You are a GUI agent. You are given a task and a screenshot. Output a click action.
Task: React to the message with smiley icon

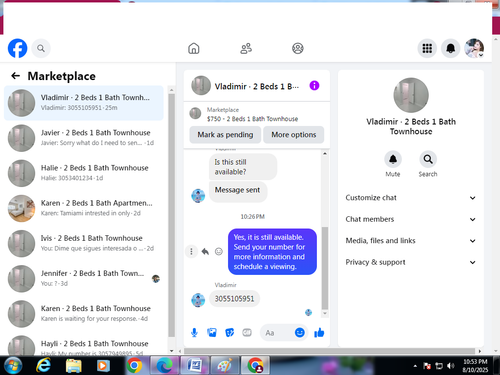(x=219, y=251)
